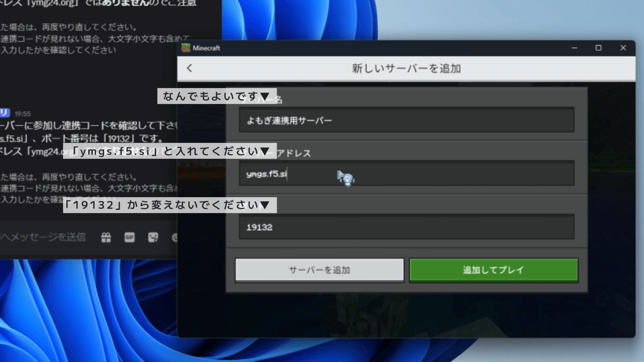
Task: Click the server address field ymgs.f5.si
Action: [x=407, y=173]
